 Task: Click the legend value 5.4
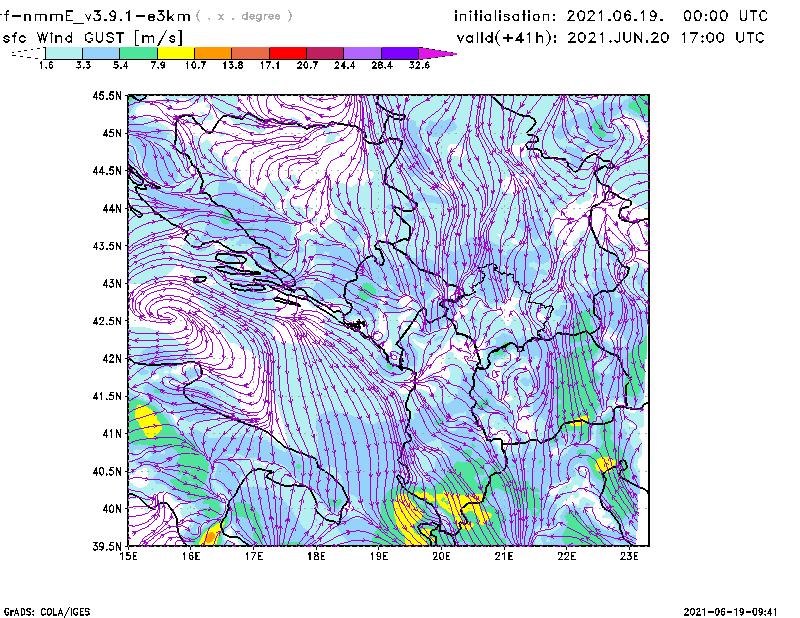pyautogui.click(x=120, y=65)
